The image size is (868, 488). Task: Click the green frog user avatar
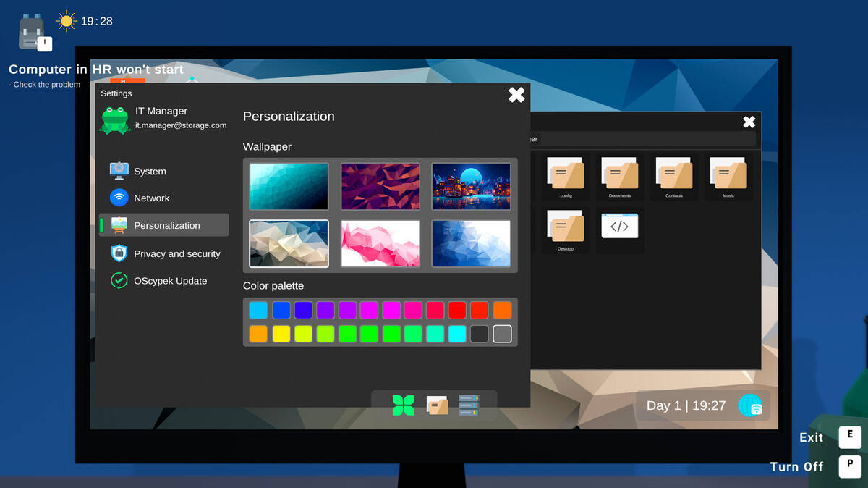pos(114,119)
